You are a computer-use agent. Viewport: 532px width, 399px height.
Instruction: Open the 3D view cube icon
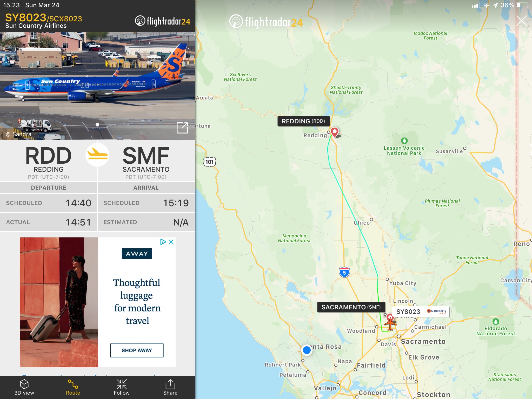click(24, 384)
